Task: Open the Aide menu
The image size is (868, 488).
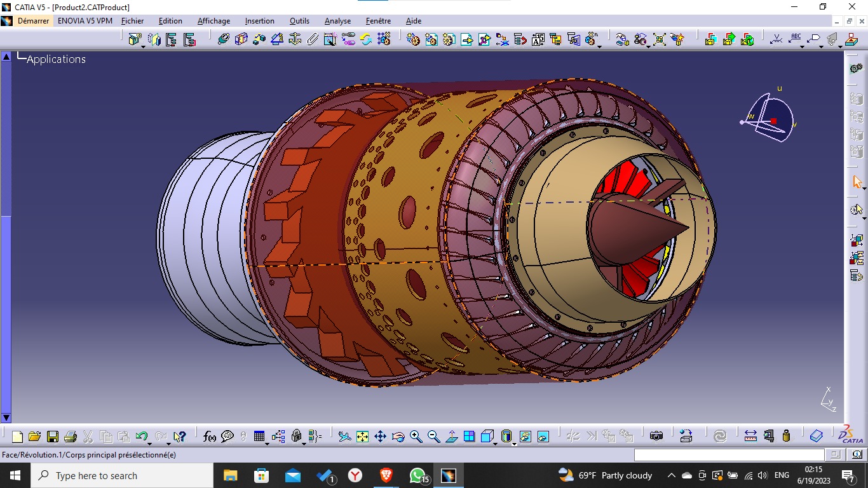Action: (414, 21)
